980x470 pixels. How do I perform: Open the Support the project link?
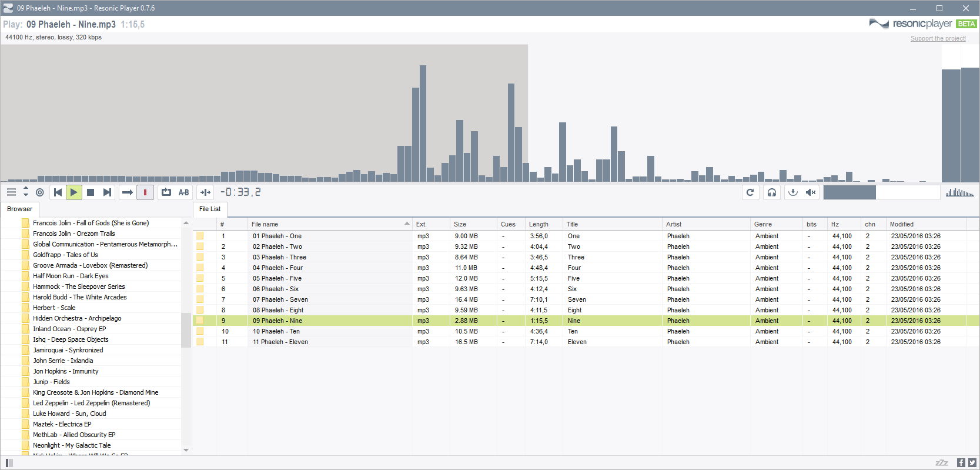938,38
